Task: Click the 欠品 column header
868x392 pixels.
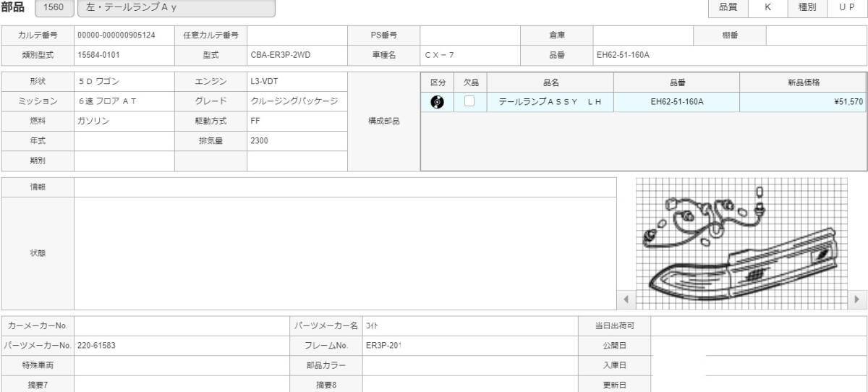Action: click(471, 82)
